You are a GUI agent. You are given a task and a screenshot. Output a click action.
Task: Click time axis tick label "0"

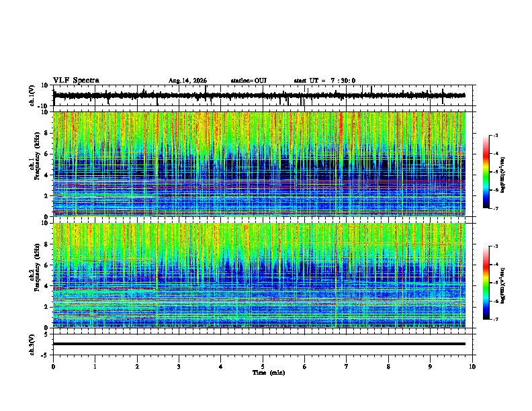(x=53, y=367)
